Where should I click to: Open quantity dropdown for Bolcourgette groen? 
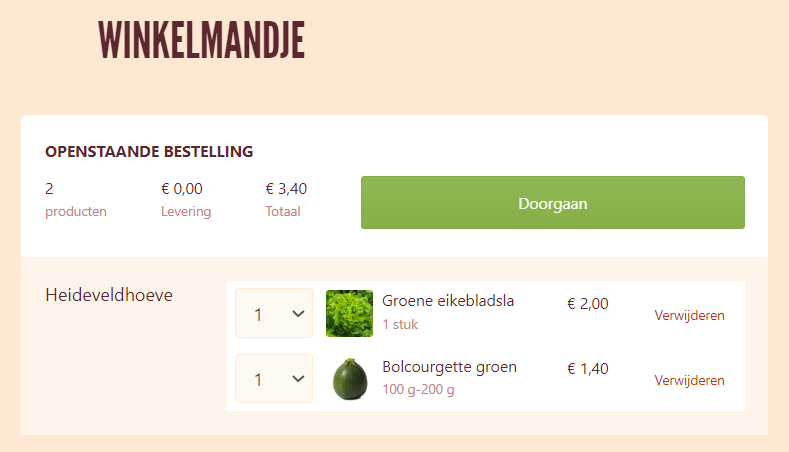coord(274,379)
